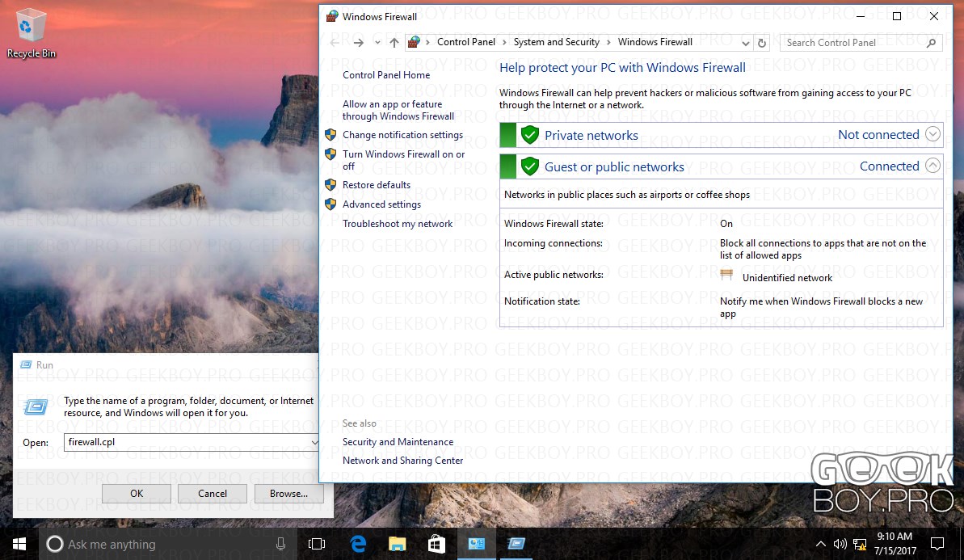Image resolution: width=964 pixels, height=560 pixels.
Task: Click the Forward arrow in Windows Firewall
Action: (359, 42)
